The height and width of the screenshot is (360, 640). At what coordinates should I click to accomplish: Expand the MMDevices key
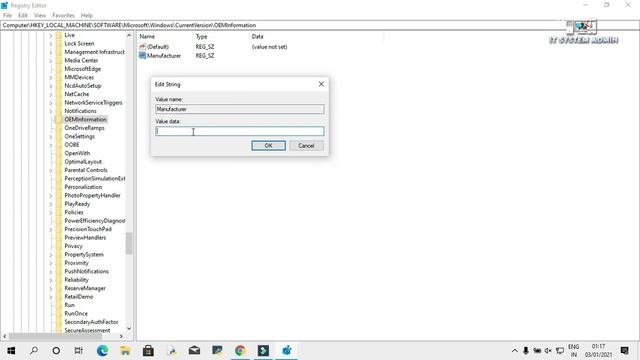(51, 78)
